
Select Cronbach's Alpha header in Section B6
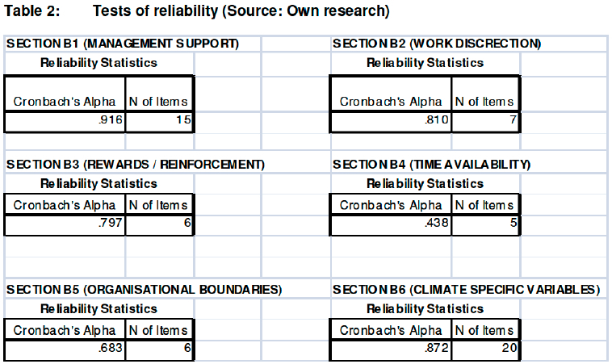pos(391,330)
